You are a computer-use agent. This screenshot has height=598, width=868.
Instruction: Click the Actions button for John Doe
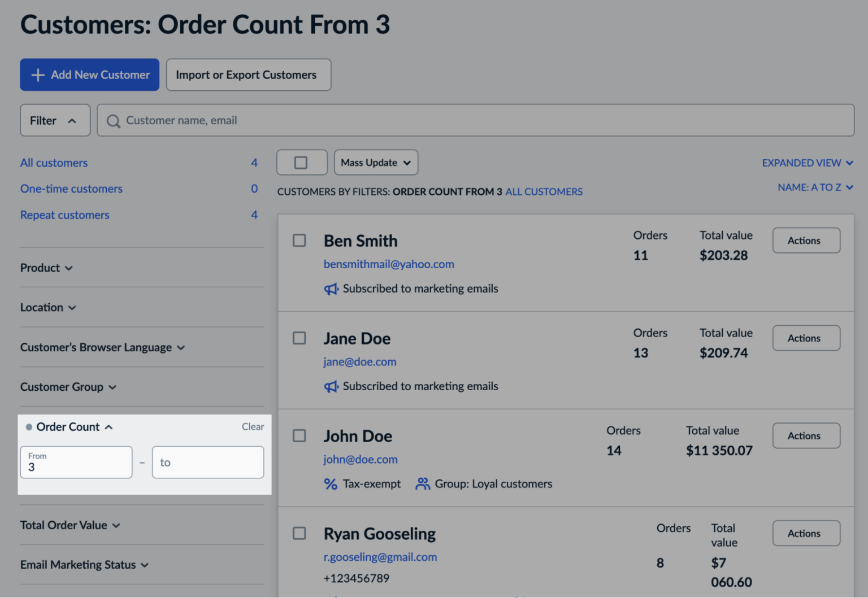pyautogui.click(x=806, y=435)
